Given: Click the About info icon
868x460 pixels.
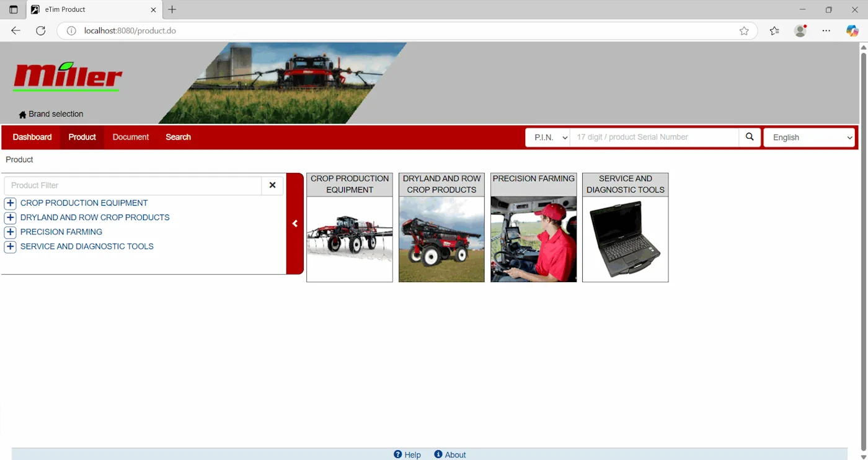Looking at the screenshot, I should pos(438,454).
